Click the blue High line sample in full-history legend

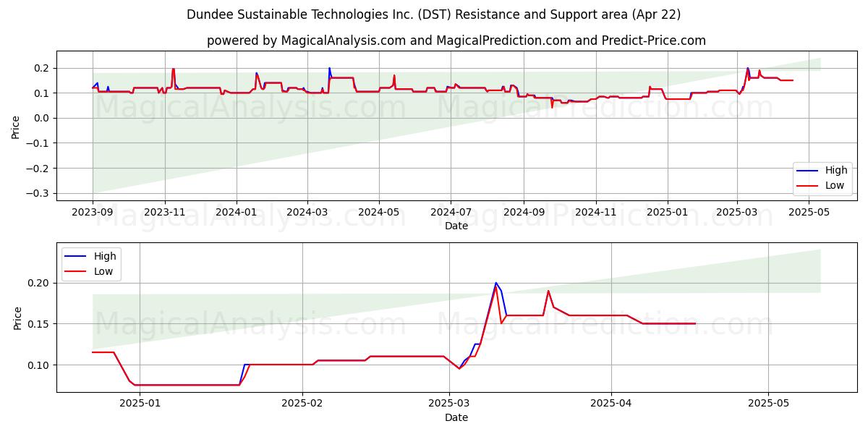point(809,171)
